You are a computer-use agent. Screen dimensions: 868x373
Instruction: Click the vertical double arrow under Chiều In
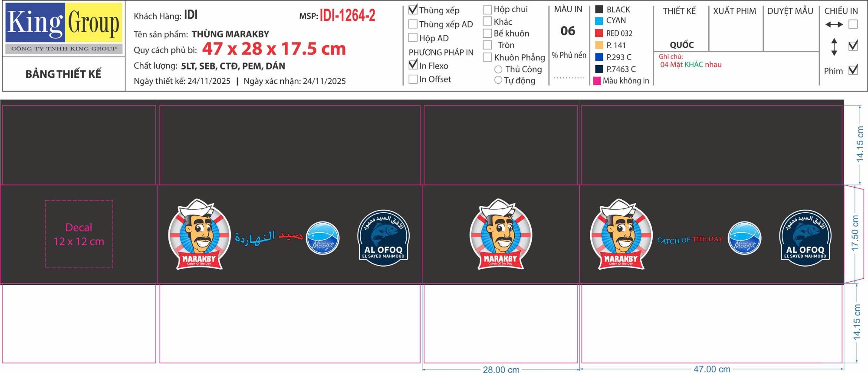pos(834,46)
